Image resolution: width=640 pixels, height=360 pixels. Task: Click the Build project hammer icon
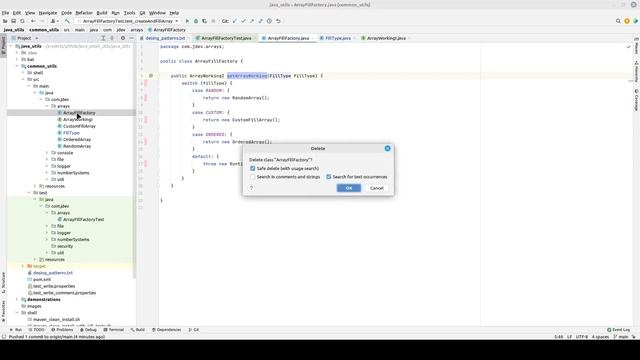click(67, 21)
